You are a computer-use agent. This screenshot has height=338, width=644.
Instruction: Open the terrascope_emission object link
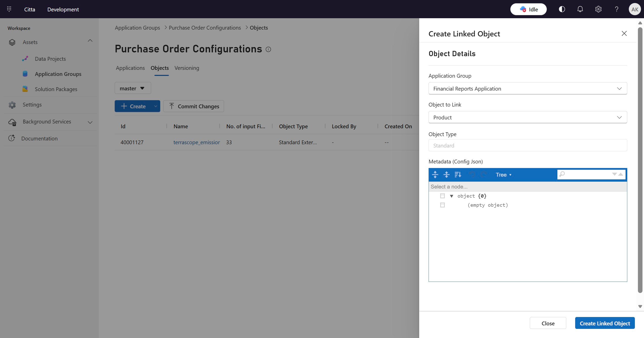pos(196,142)
